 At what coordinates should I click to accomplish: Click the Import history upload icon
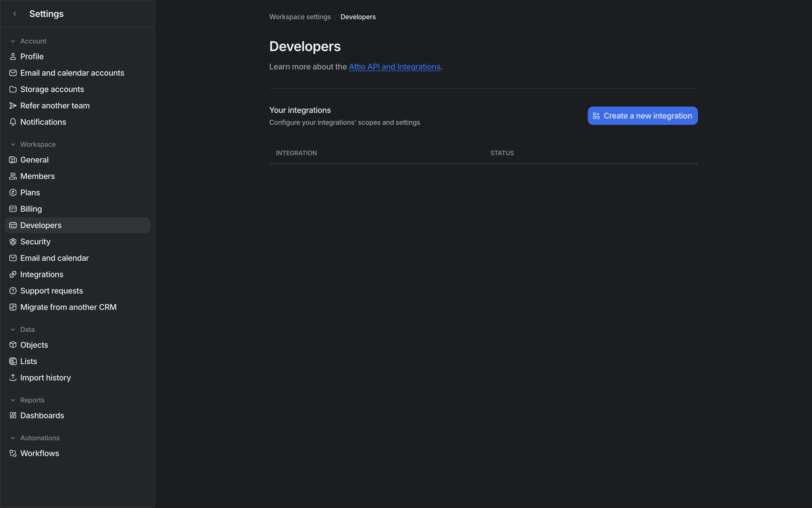(x=13, y=378)
